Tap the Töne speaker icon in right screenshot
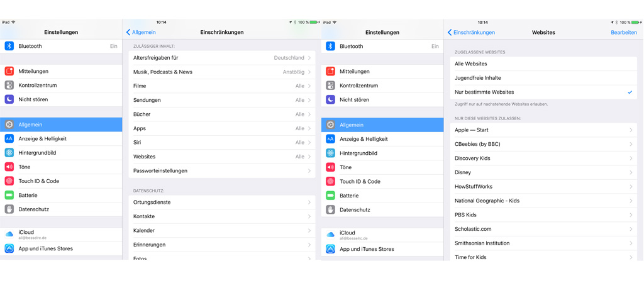The height and width of the screenshot is (283, 644). tap(330, 167)
